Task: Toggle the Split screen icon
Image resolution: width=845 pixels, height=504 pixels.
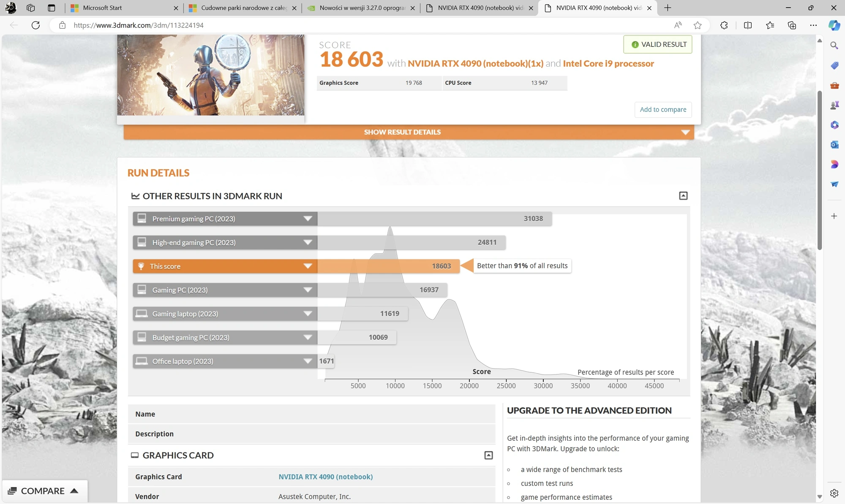Action: (x=748, y=25)
